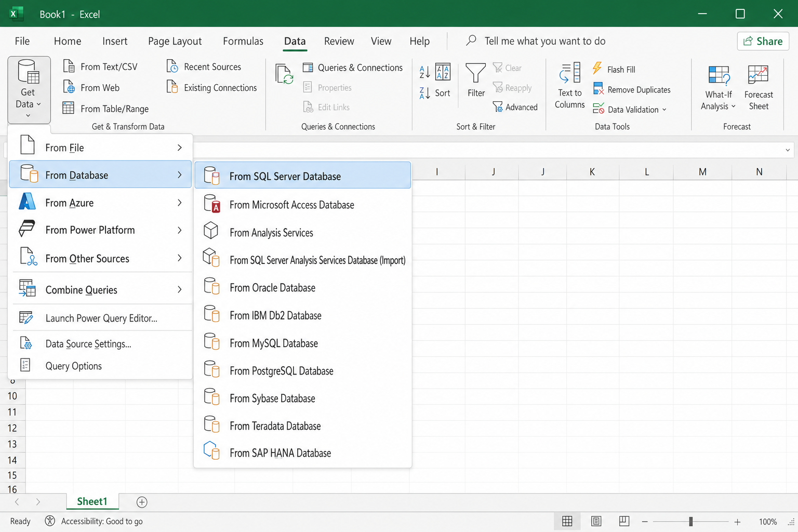Screen dimensions: 798x532
Task: Choose From SAP HANA Database
Action: point(302,453)
